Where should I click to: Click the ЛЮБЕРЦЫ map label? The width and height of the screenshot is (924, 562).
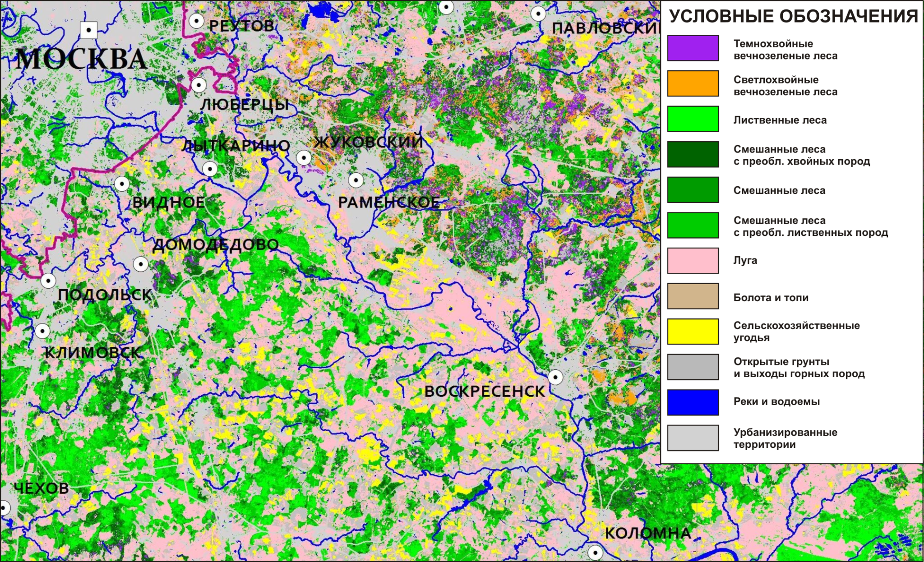[245, 105]
